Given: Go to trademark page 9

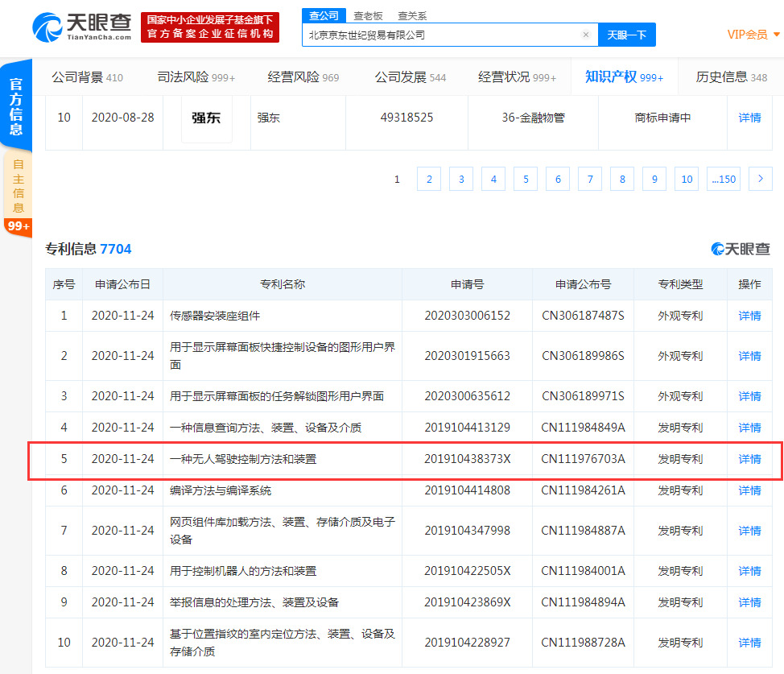Looking at the screenshot, I should (654, 179).
